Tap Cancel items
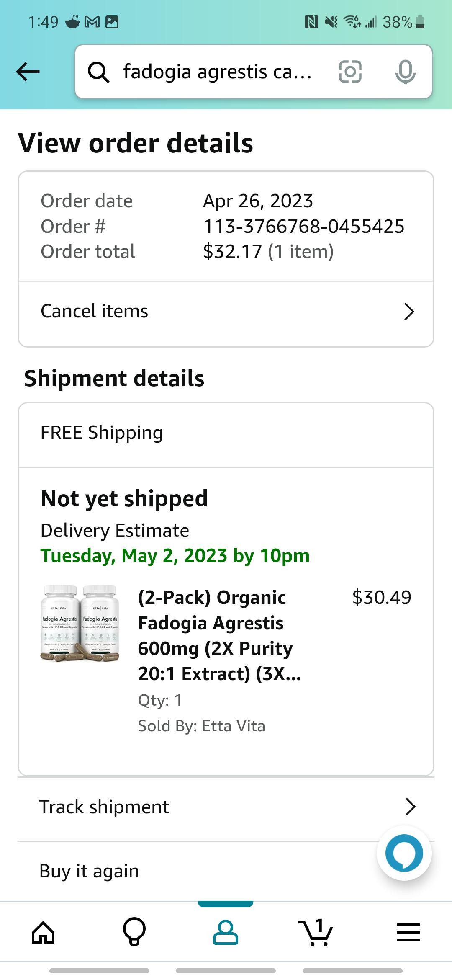 pyautogui.click(x=95, y=311)
